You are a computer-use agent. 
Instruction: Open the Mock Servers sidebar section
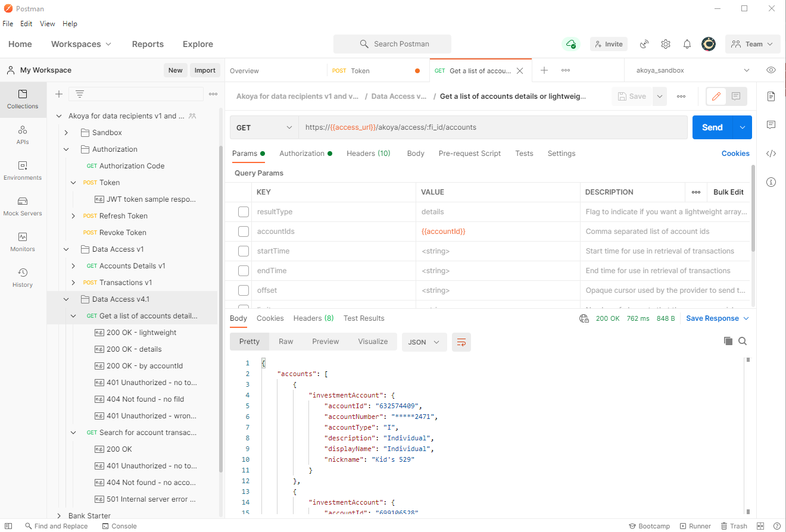click(x=23, y=206)
